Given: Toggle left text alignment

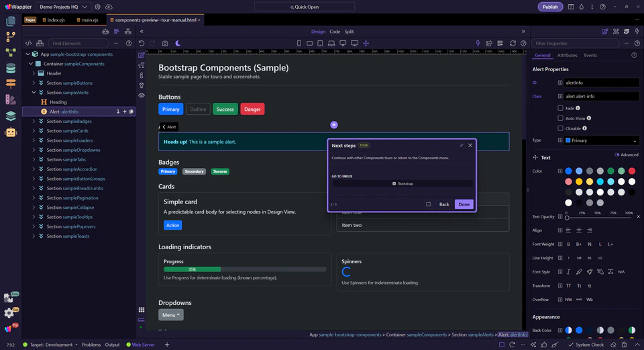Looking at the screenshot, I should pos(568,230).
